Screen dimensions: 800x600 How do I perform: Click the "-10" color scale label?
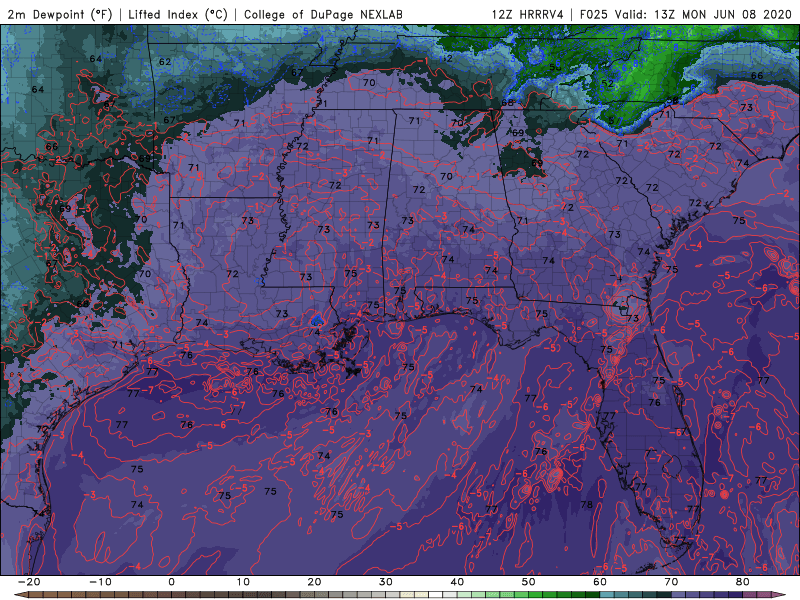[x=100, y=582]
